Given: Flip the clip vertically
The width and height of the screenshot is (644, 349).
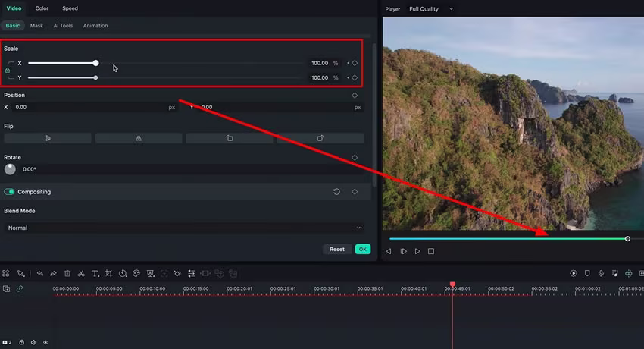Looking at the screenshot, I should pyautogui.click(x=139, y=138).
